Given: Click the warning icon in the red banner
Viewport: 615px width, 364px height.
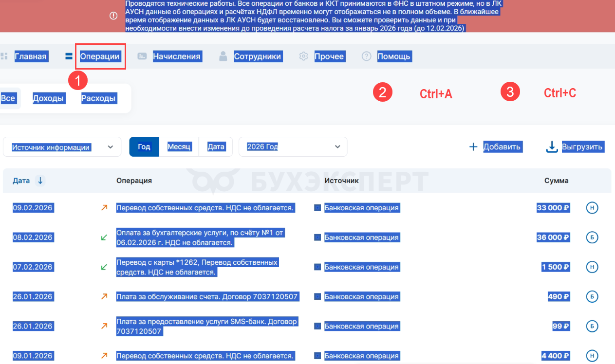Looking at the screenshot, I should point(113,16).
